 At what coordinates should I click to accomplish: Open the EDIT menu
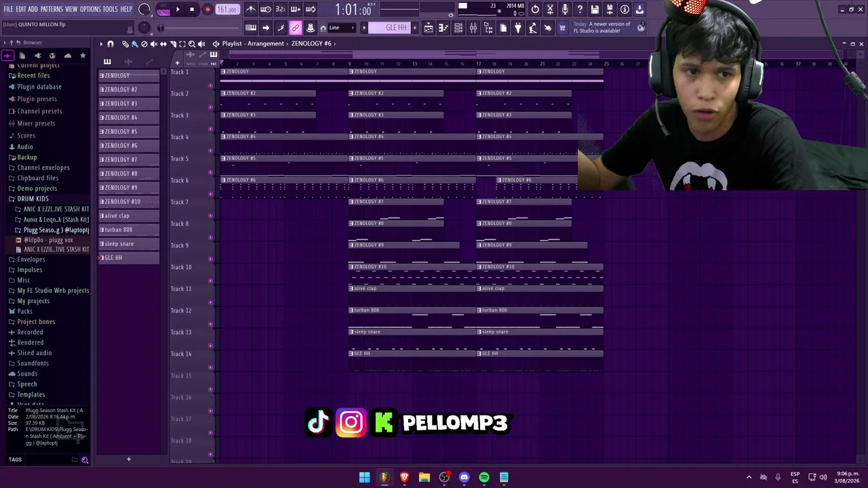[21, 9]
